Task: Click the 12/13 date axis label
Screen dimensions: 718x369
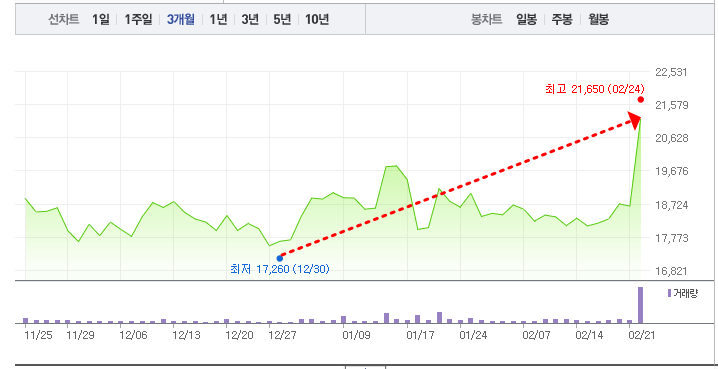Action: pos(186,335)
